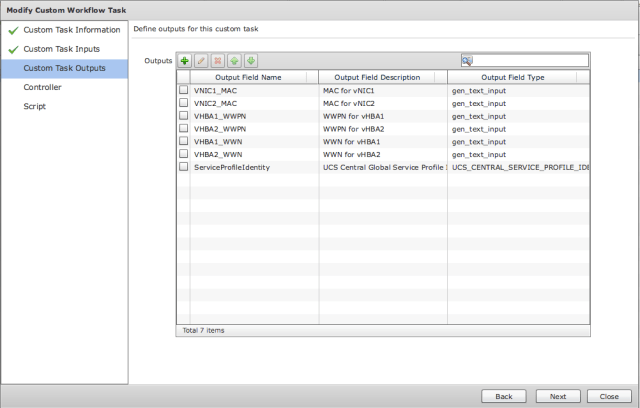Sort by Output Field Name column header
Viewport: 640px width, 408px height.
pos(254,77)
